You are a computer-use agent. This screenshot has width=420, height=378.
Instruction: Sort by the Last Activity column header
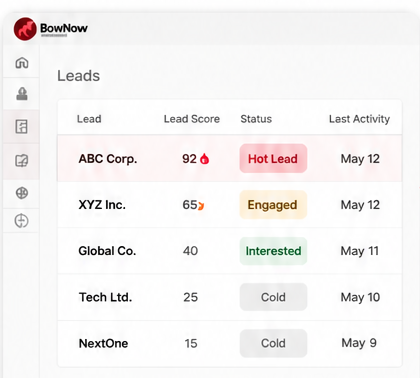pyautogui.click(x=359, y=119)
